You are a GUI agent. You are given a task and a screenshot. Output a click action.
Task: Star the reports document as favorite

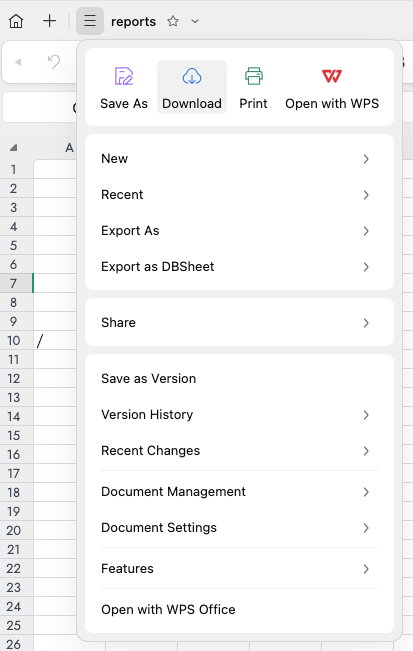(x=173, y=21)
